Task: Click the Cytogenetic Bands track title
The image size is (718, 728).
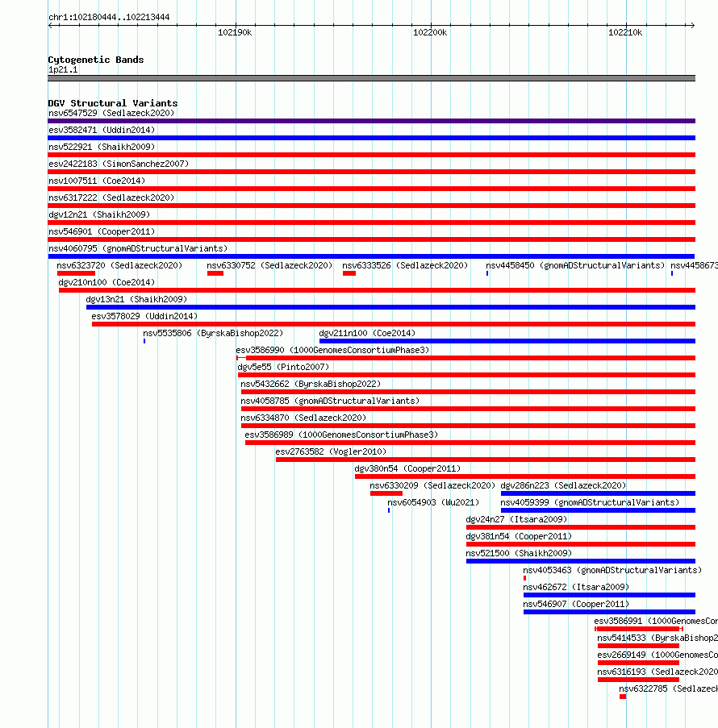Action: click(96, 60)
